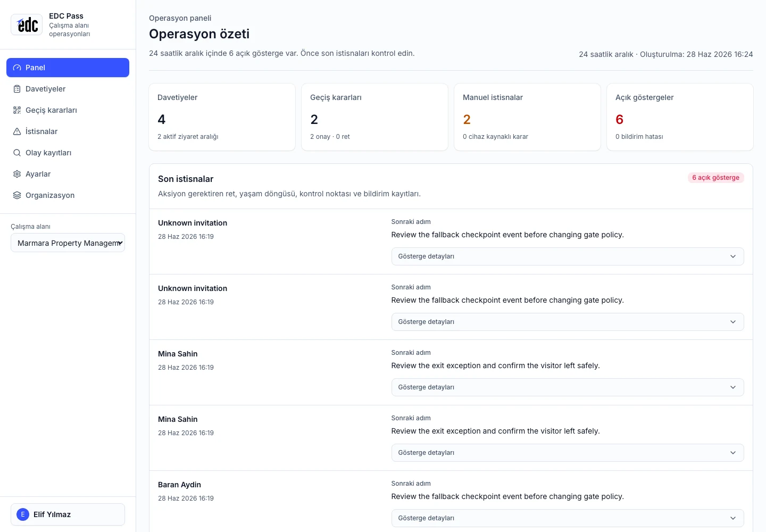
Task: Expand Gösterge detayları for second Unknown invitation
Action: point(568,322)
